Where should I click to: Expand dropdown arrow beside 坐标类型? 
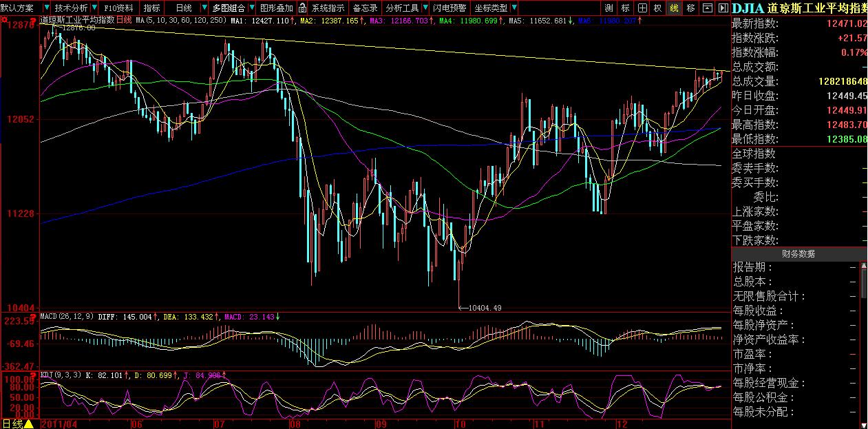pos(514,8)
